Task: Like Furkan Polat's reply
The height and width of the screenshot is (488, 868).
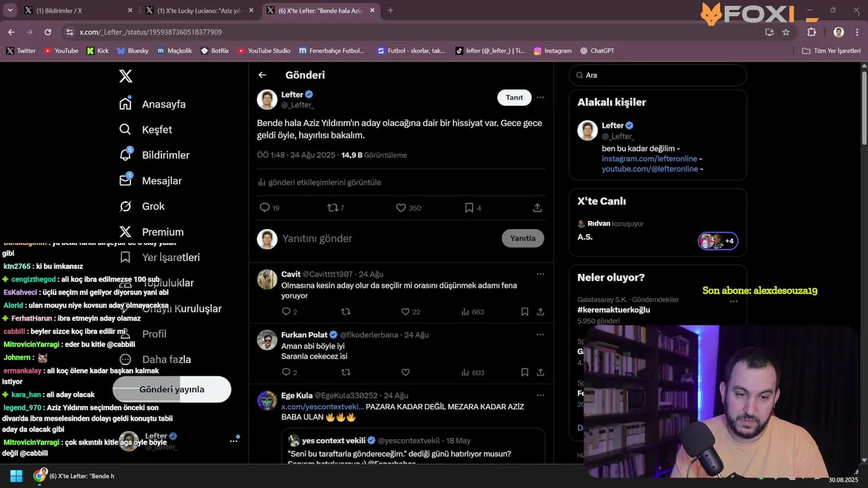Action: 406,372
